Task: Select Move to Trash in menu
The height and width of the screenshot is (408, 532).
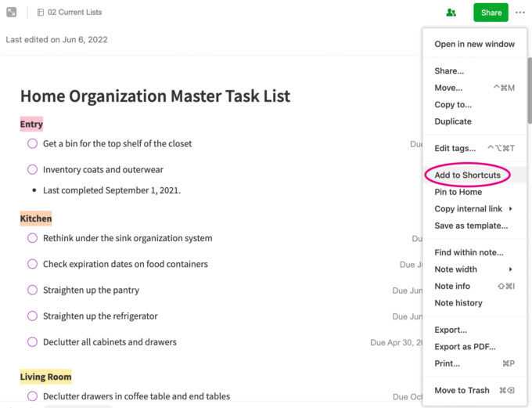Action: pyautogui.click(x=462, y=390)
